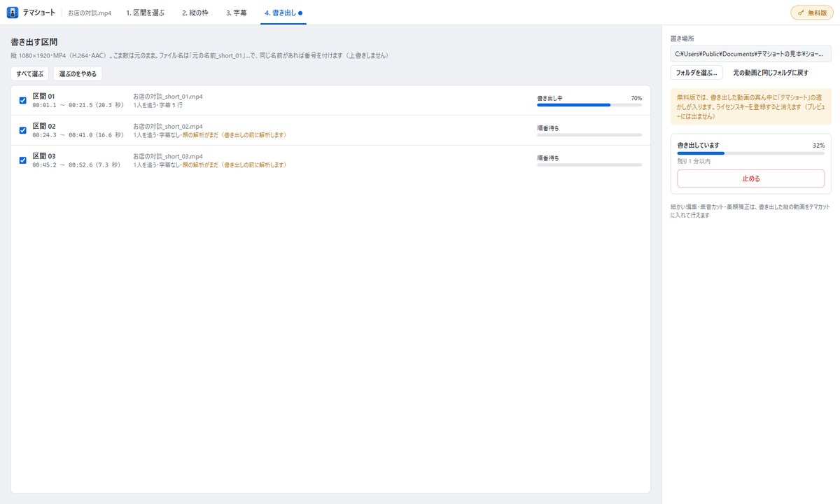
Task: Click the overall 書き出しています progress bar
Action: (750, 153)
